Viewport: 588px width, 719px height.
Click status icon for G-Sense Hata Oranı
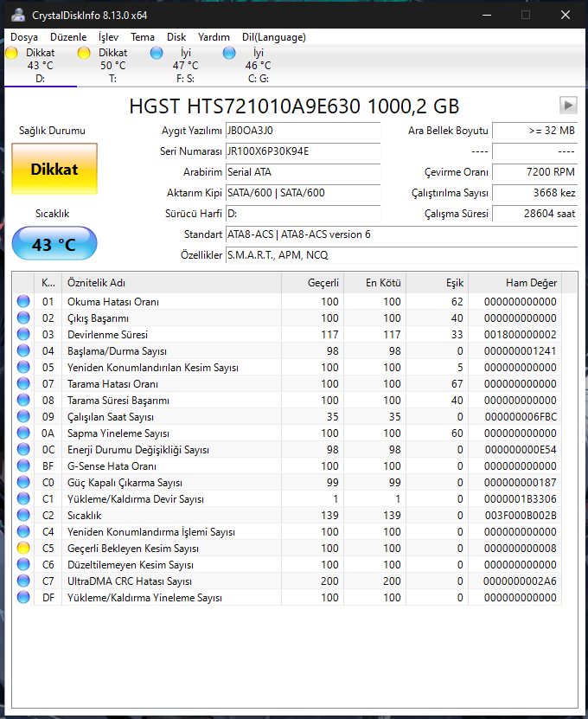pyautogui.click(x=23, y=465)
